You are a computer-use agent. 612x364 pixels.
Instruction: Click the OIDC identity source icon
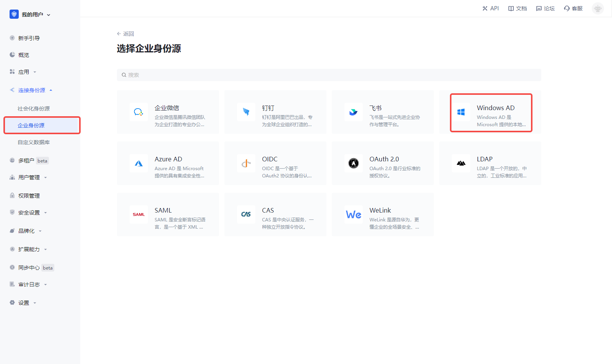click(246, 163)
